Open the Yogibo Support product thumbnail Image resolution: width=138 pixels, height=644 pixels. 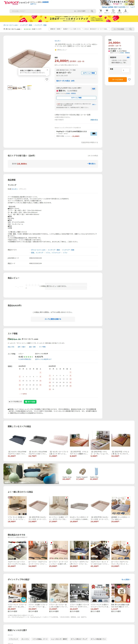click(x=82, y=471)
